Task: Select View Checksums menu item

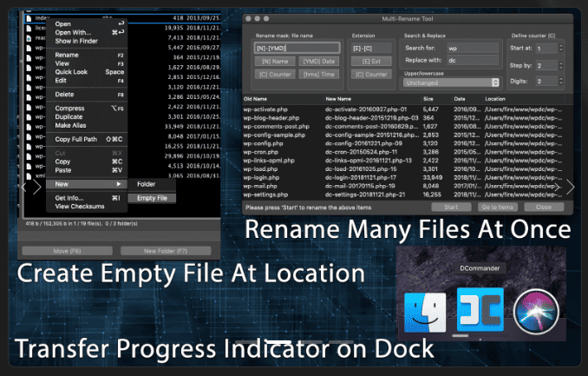Action: (87, 206)
